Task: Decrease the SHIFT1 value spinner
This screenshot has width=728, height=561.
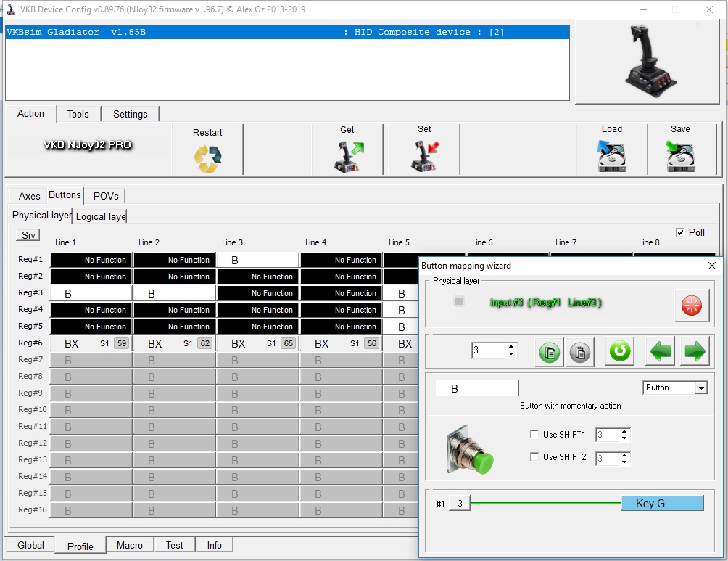Action: pos(624,438)
